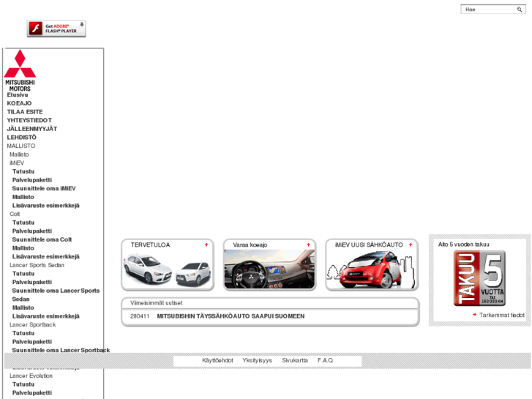The height and width of the screenshot is (399, 532).
Task: Click the iMiEV model heading
Action: tap(17, 163)
